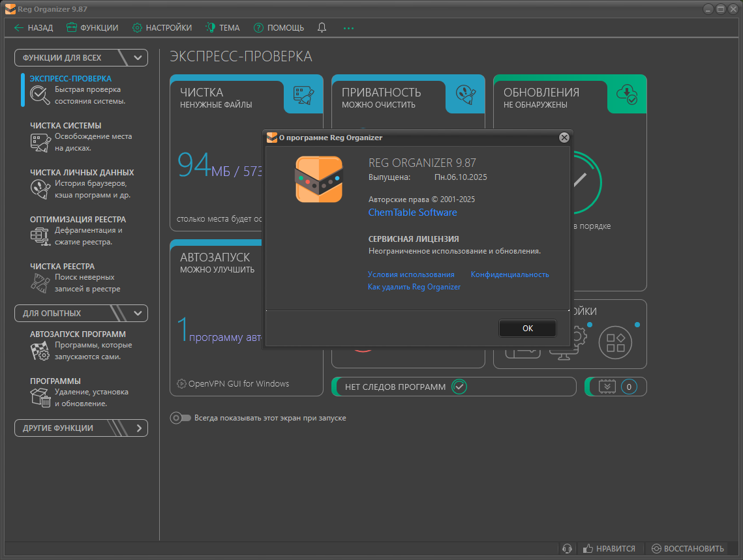This screenshot has width=743, height=560.
Task: Select Чистка реестра in the sidebar
Action: (62, 266)
